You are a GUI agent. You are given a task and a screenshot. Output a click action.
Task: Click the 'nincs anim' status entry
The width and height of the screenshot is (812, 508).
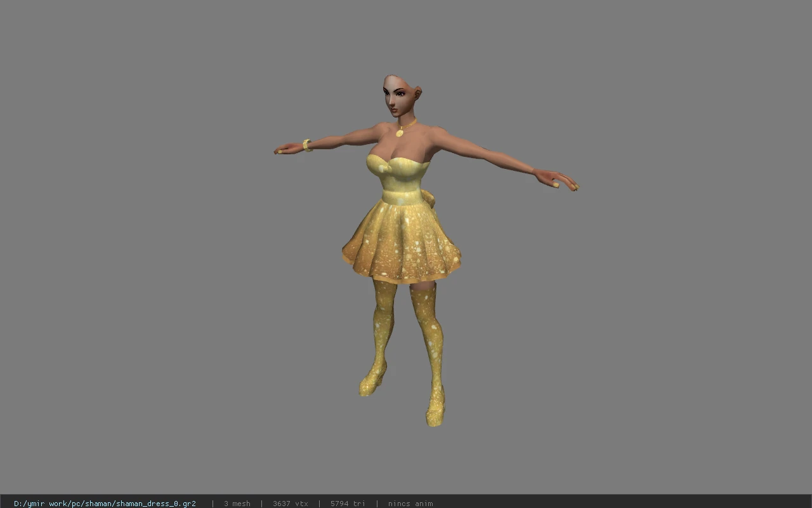click(410, 504)
